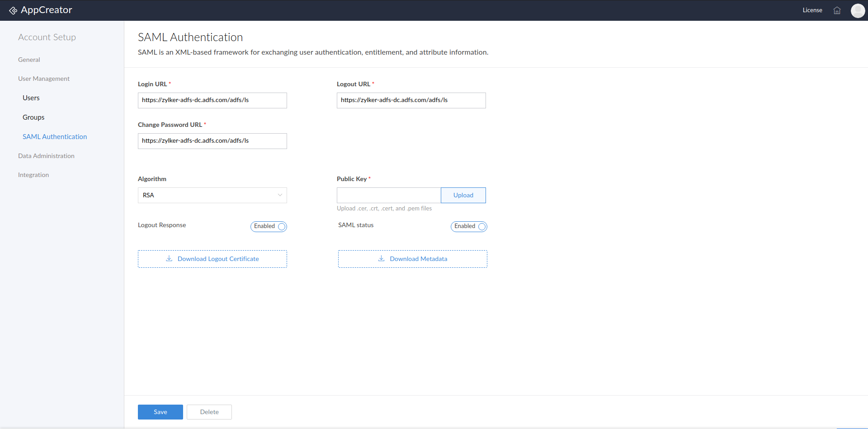Click the download icon beside Download Metadata
Image resolution: width=868 pixels, height=429 pixels.
pyautogui.click(x=381, y=259)
